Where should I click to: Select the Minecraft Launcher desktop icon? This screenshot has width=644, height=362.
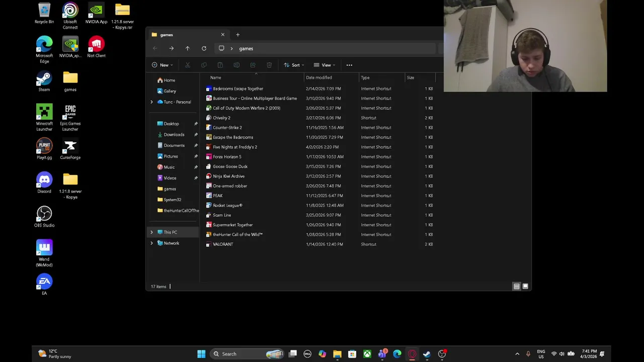point(44,118)
